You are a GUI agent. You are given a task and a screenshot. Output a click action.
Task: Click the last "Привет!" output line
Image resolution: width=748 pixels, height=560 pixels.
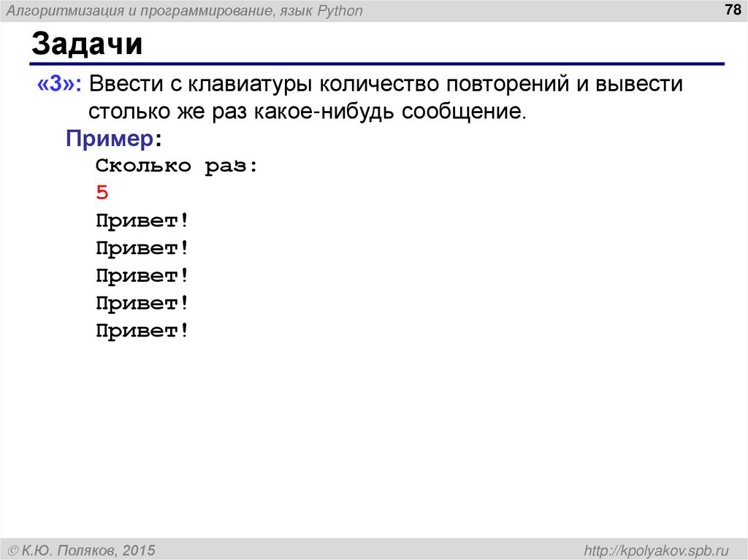141,330
